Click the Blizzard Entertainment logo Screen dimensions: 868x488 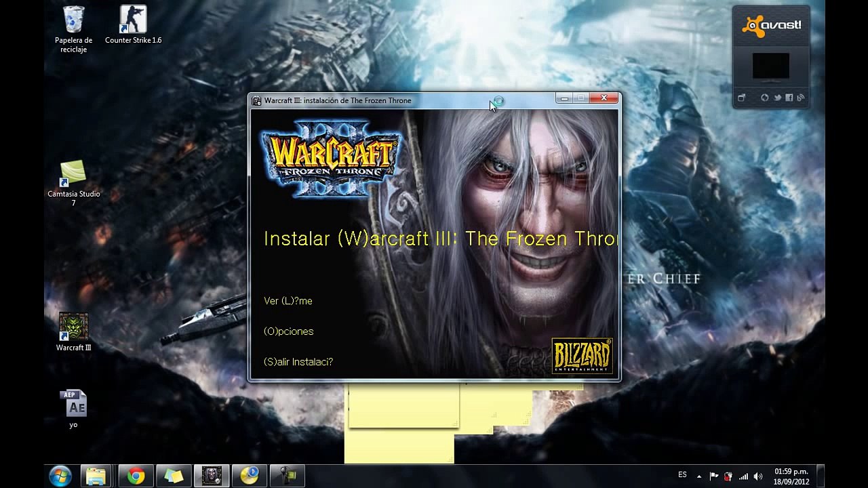pyautogui.click(x=583, y=356)
